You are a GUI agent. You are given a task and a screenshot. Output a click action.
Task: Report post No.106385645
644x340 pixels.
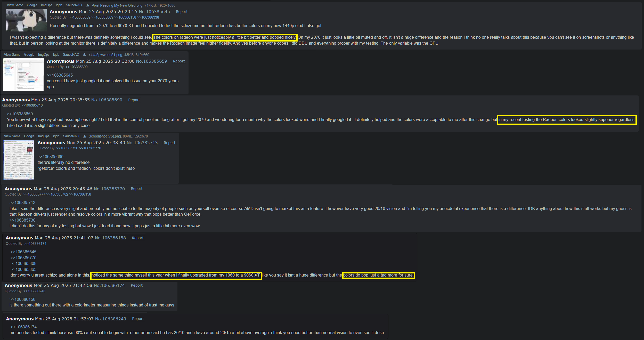182,12
